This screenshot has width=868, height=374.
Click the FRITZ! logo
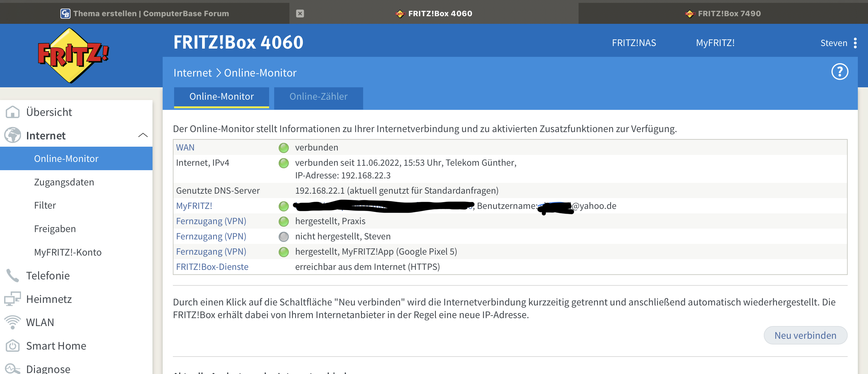(73, 55)
